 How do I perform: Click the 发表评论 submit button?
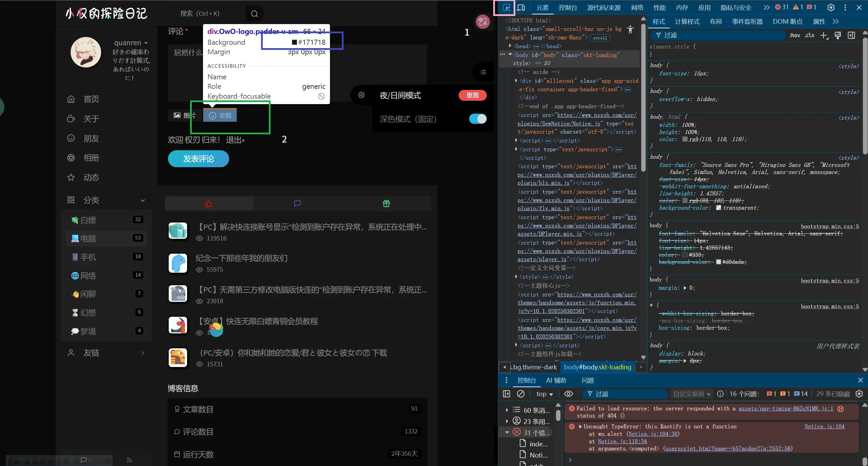coord(198,159)
